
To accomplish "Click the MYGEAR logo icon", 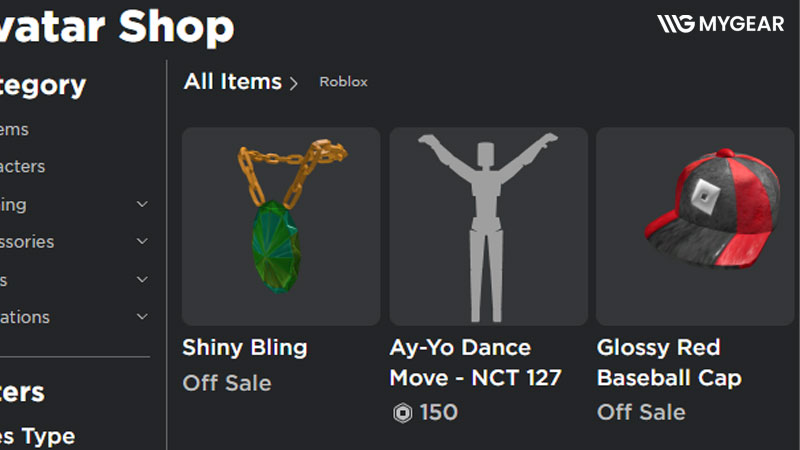I will pyautogui.click(x=675, y=24).
